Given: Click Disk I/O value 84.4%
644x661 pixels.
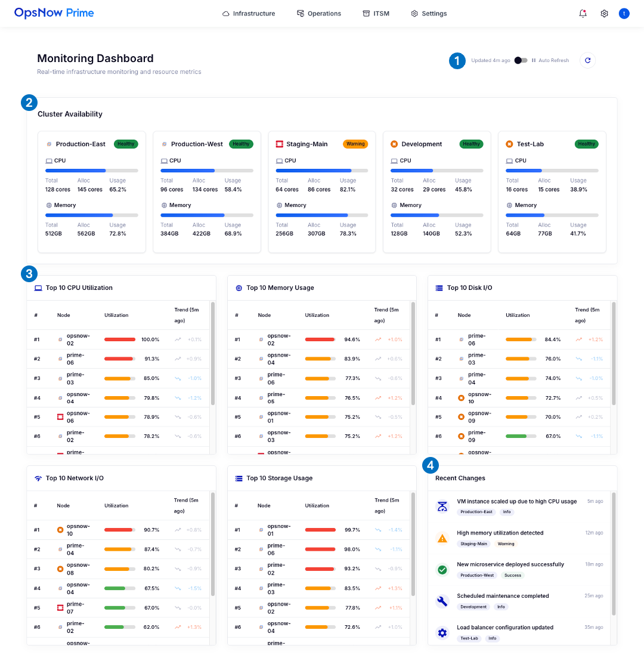Looking at the screenshot, I should tap(553, 339).
